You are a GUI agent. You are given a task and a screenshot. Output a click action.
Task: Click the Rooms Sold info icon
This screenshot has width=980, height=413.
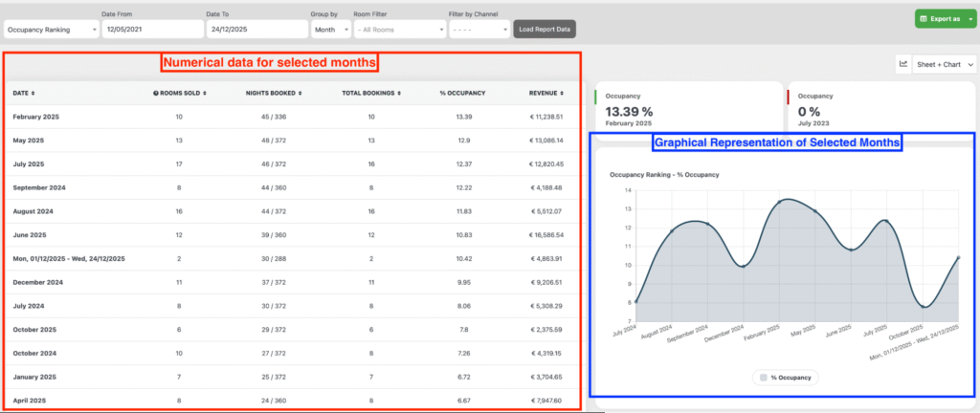tap(156, 93)
